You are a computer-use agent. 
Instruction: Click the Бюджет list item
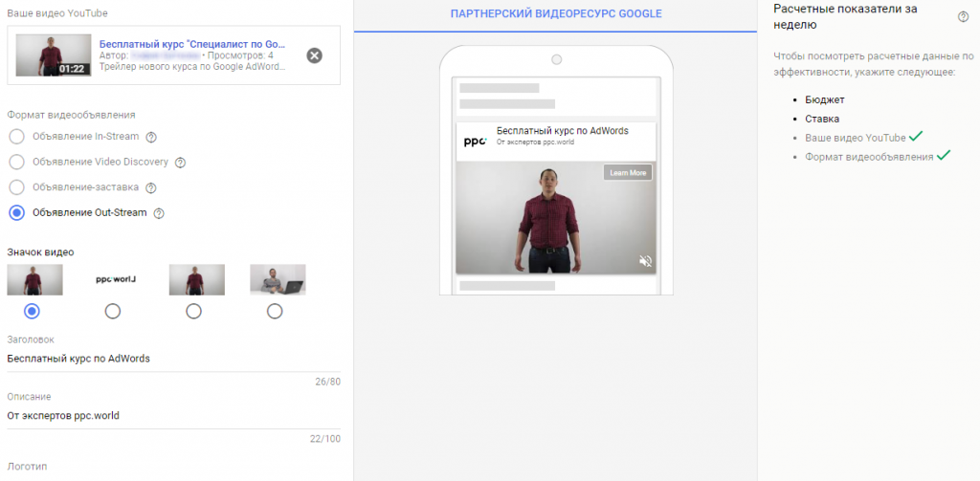(824, 99)
